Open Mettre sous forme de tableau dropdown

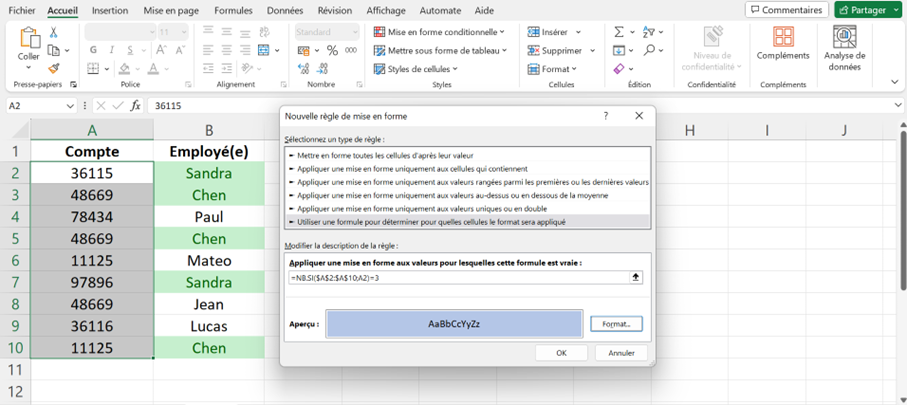440,50
